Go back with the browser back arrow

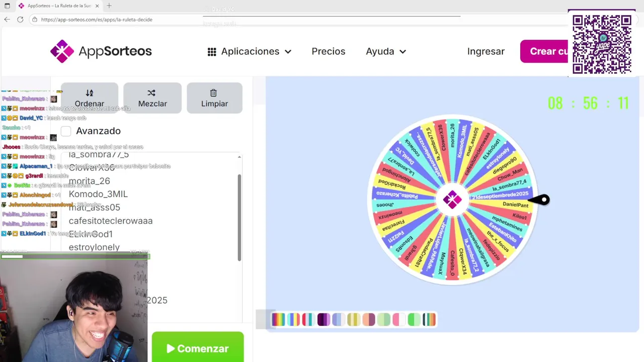tap(7, 20)
